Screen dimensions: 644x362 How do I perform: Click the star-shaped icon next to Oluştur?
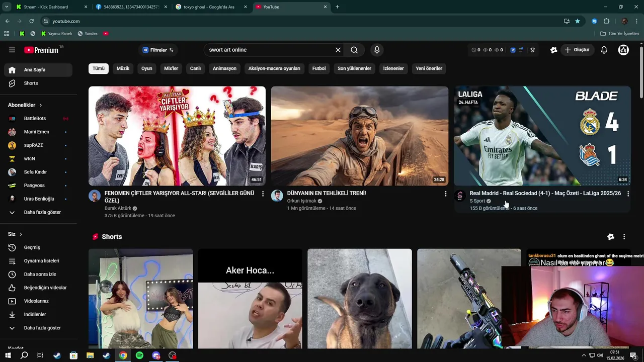point(553,50)
